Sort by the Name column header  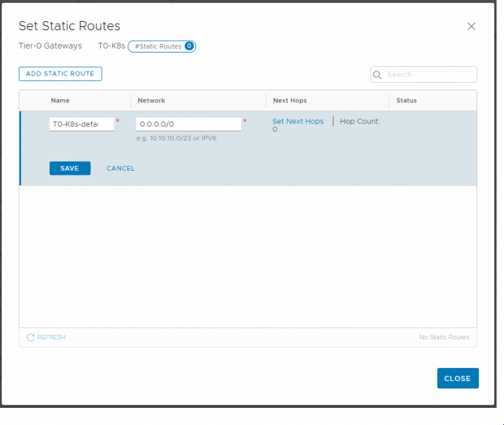pos(60,101)
